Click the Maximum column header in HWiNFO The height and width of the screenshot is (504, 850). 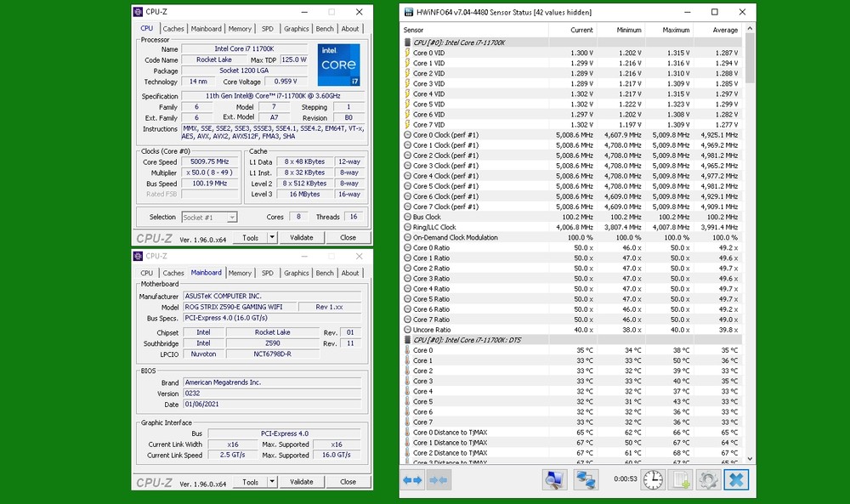click(x=668, y=29)
